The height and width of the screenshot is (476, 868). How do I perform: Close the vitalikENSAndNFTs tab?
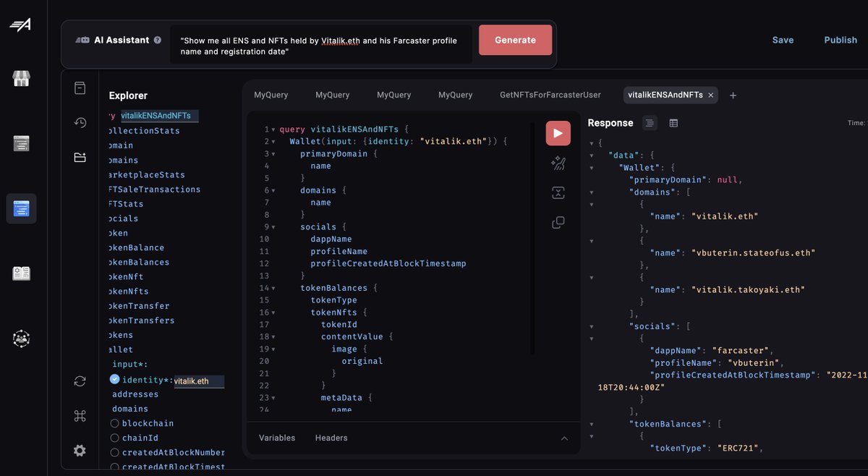click(710, 95)
